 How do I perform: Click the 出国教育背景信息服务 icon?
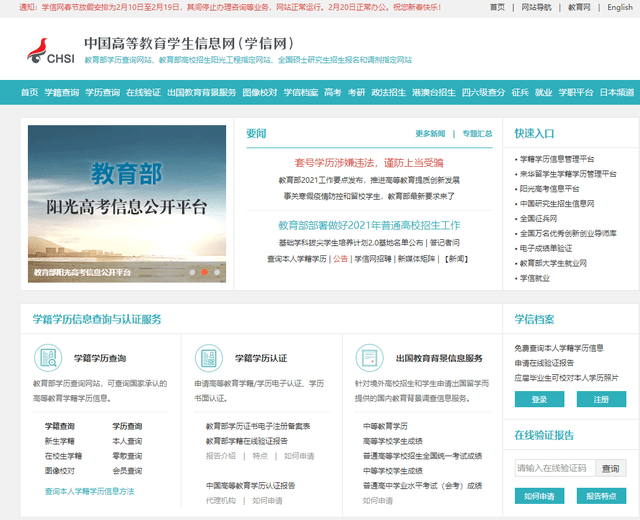(x=369, y=358)
